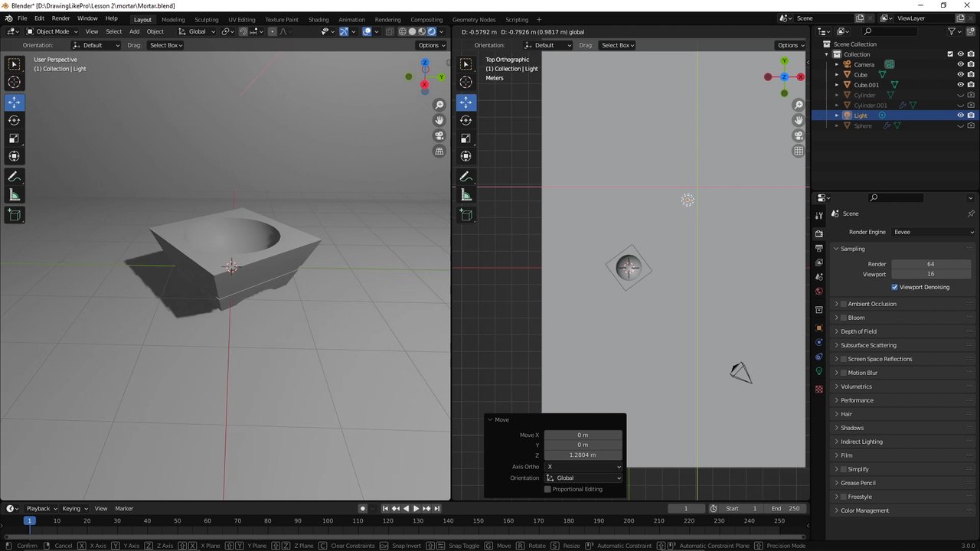Toggle camera view in left viewport
Viewport: 980px width, 551px height.
click(x=439, y=135)
